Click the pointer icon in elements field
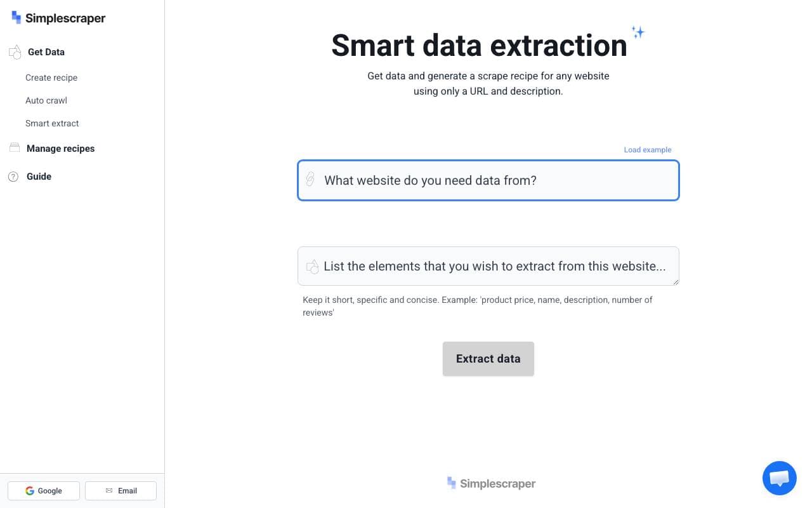This screenshot has width=812, height=508. tap(312, 266)
